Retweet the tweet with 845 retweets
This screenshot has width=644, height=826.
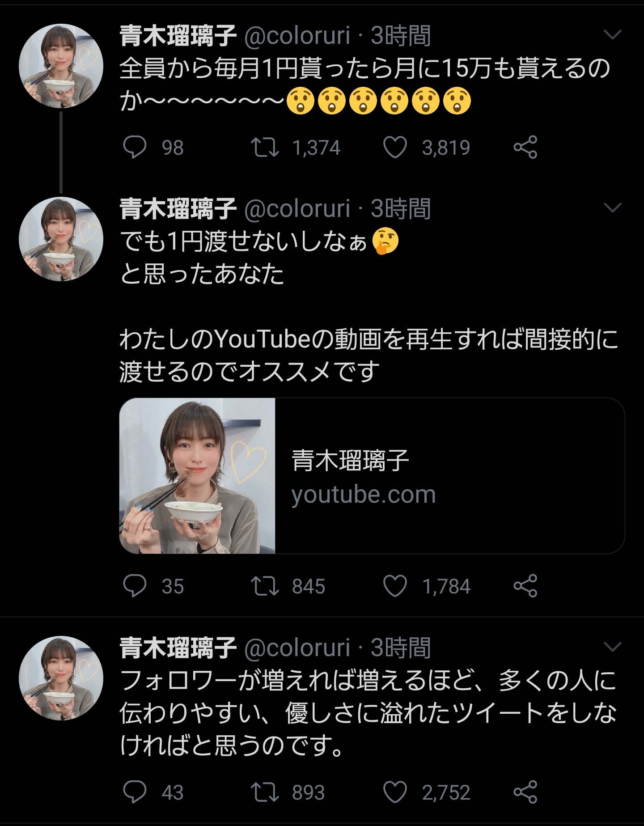click(x=265, y=586)
